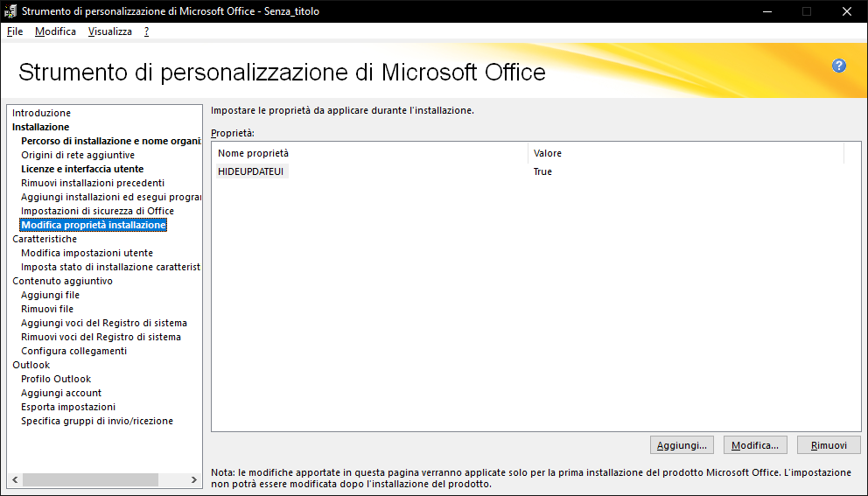
Task: Minimize the Office customization window
Action: (x=766, y=11)
